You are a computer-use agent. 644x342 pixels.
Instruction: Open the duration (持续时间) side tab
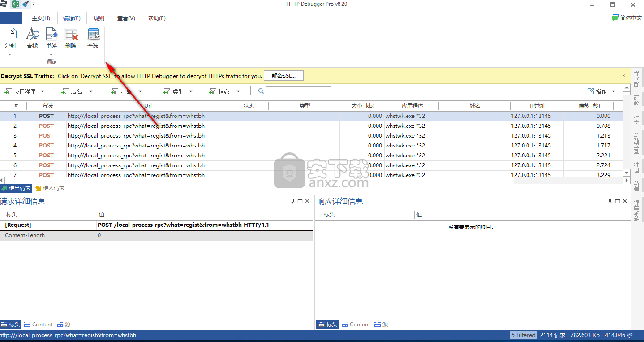click(x=636, y=143)
